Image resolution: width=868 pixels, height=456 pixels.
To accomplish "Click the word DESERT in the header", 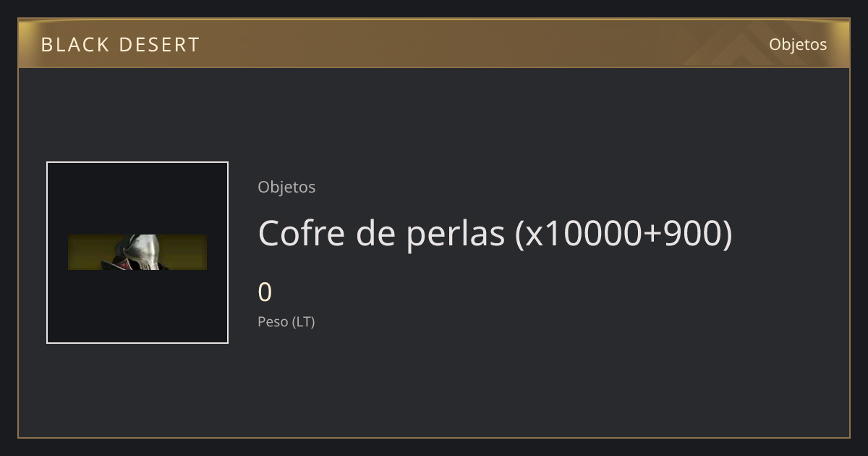I will (x=158, y=45).
